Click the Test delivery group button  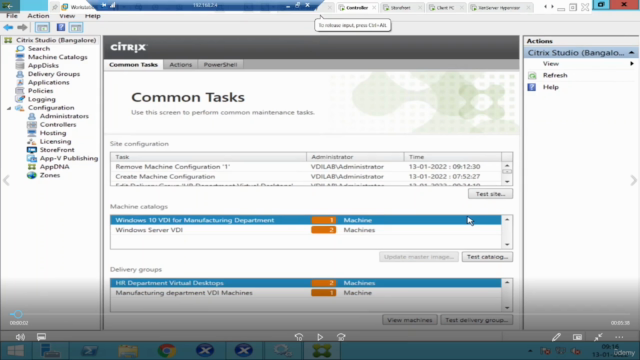(476, 320)
